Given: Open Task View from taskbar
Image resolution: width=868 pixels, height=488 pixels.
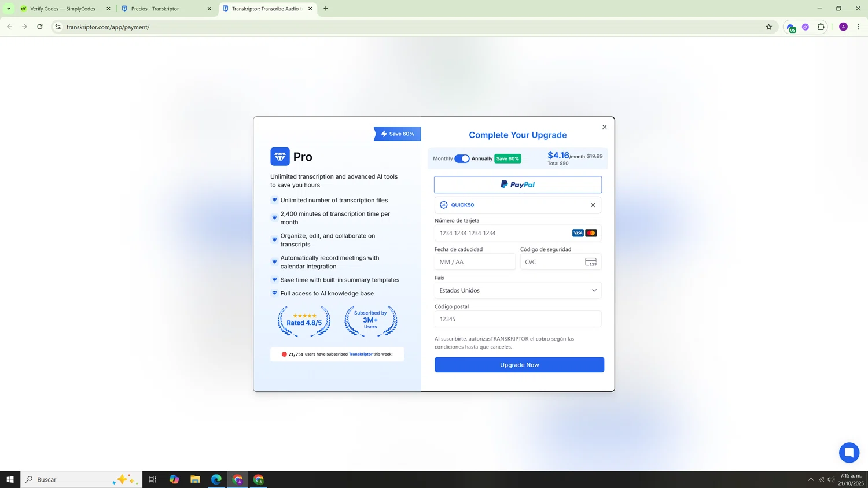Looking at the screenshot, I should tap(153, 479).
